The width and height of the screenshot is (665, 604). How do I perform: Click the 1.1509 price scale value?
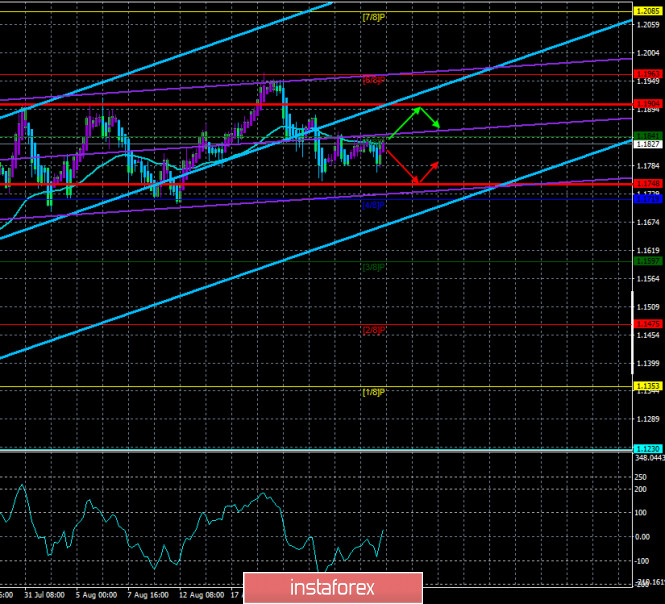point(648,307)
